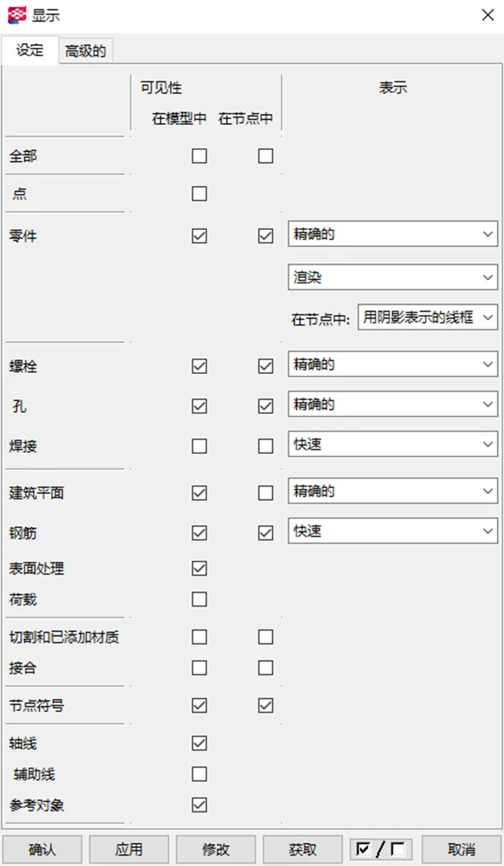Viewport: 504px width, 866px height.
Task: Select the 设定 tab
Action: coord(30,51)
